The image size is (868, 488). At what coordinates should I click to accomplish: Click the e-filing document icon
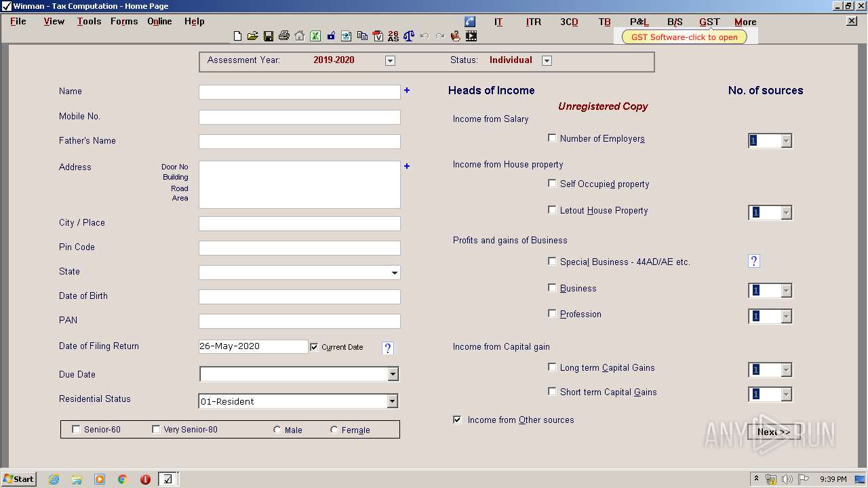(347, 36)
